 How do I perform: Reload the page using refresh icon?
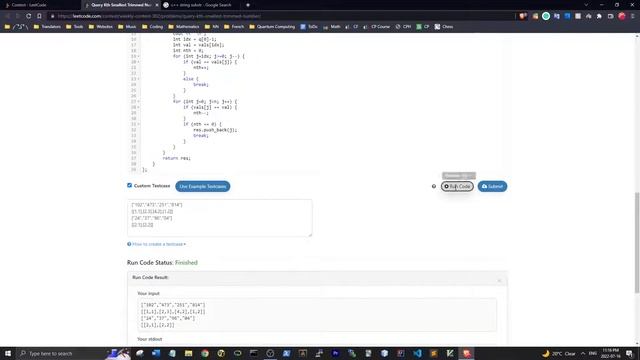pos(29,16)
